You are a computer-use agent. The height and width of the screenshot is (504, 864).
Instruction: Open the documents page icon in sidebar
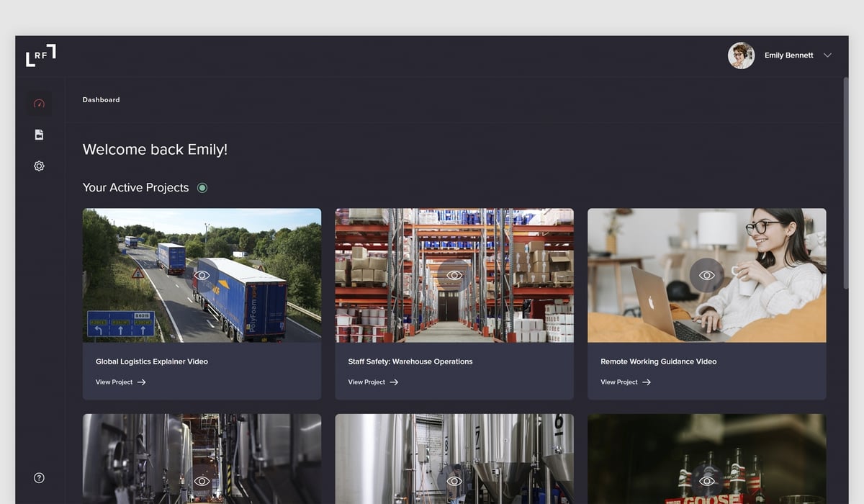click(x=39, y=135)
